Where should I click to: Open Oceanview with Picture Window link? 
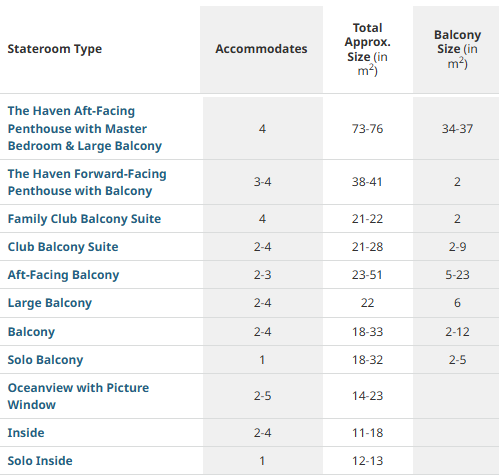point(78,396)
